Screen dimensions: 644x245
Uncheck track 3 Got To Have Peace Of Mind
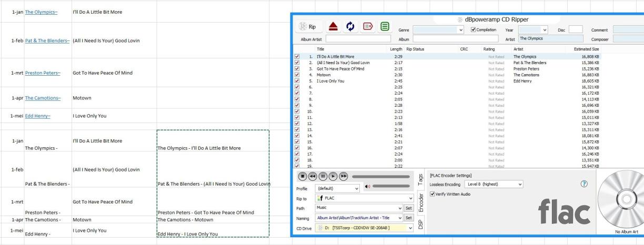coord(297,68)
